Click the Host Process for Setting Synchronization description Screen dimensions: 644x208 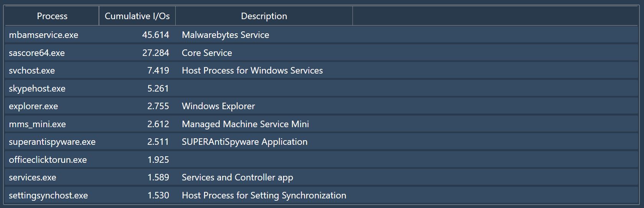(x=264, y=195)
